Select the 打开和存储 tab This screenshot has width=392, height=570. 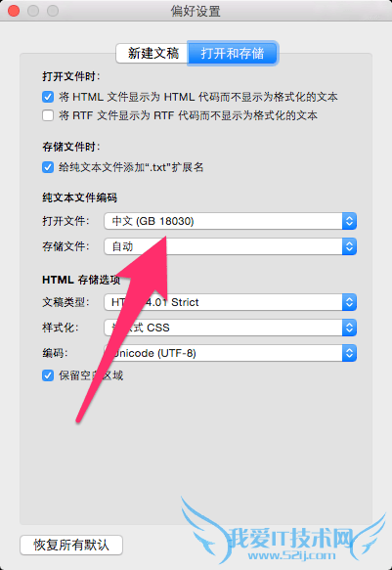(x=233, y=54)
